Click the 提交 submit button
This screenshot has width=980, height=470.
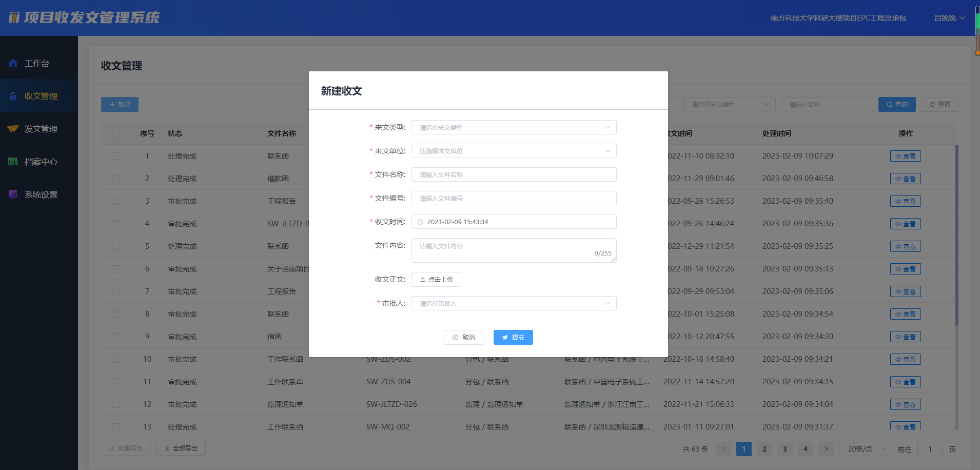(513, 337)
